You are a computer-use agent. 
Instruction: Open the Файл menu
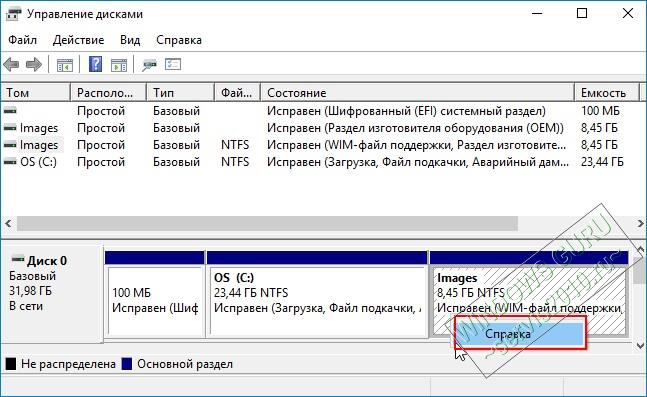coord(22,40)
